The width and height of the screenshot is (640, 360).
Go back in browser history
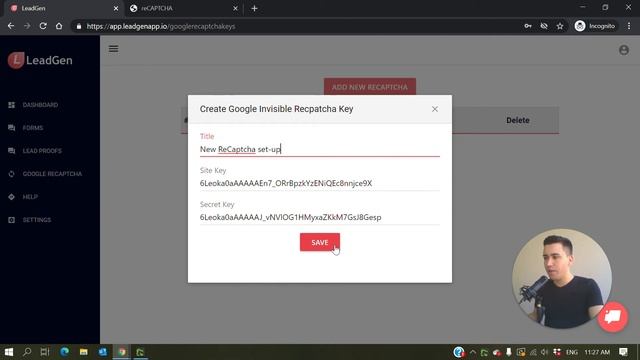11,26
